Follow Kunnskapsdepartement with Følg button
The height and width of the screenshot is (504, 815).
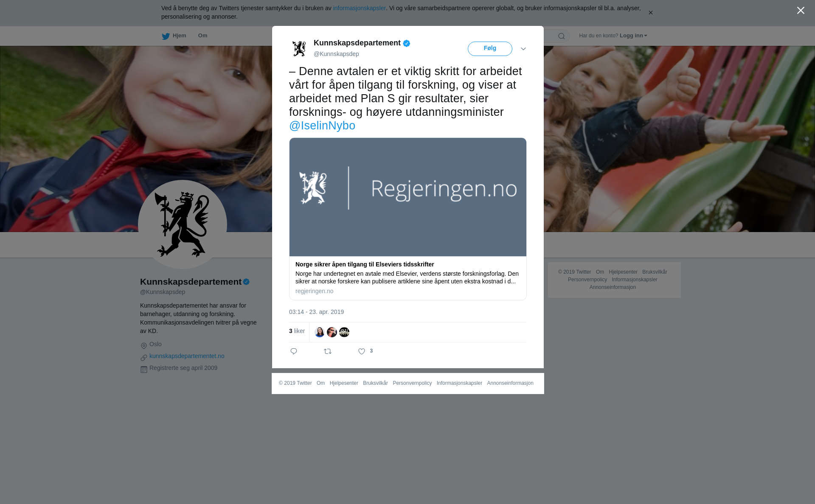[490, 49]
